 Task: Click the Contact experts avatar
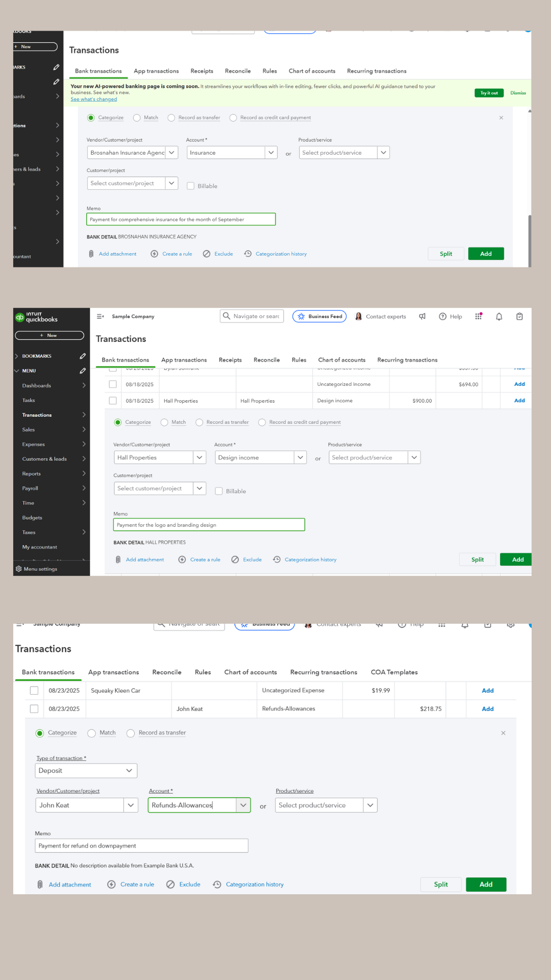coord(359,316)
